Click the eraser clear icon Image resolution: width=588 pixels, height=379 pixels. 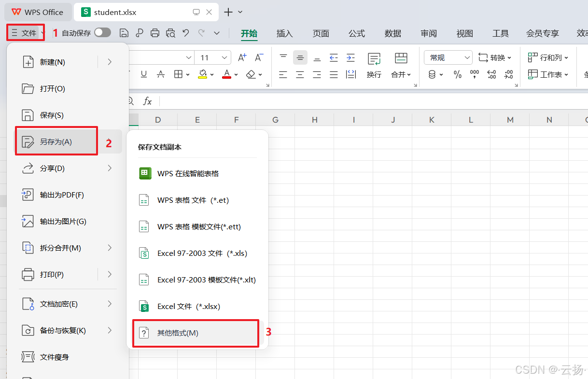point(251,74)
